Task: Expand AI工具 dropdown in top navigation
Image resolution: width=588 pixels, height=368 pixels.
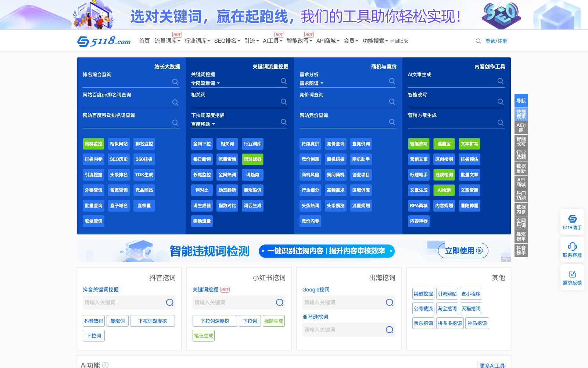Action: [x=273, y=41]
